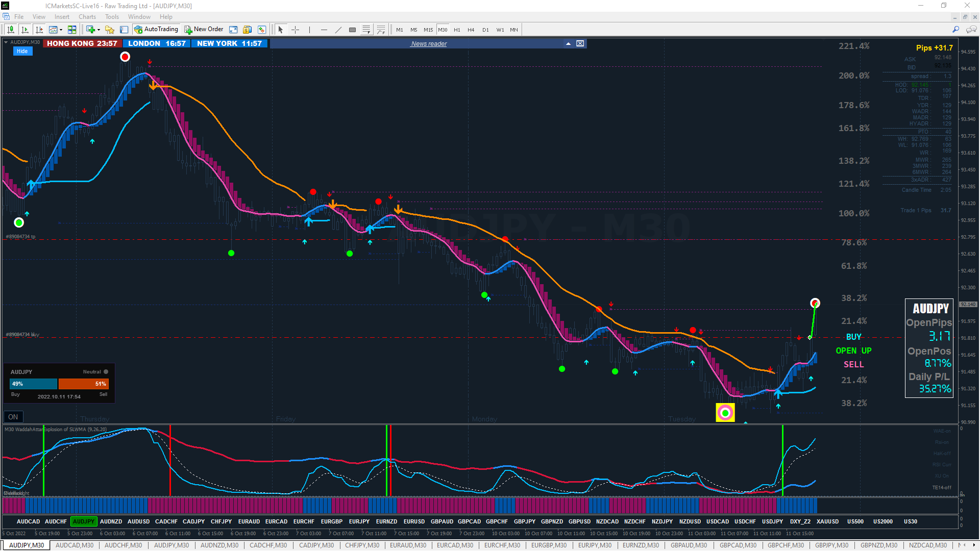Image resolution: width=980 pixels, height=551 pixels.
Task: Toggle the AutoTrading button
Action: (x=156, y=30)
